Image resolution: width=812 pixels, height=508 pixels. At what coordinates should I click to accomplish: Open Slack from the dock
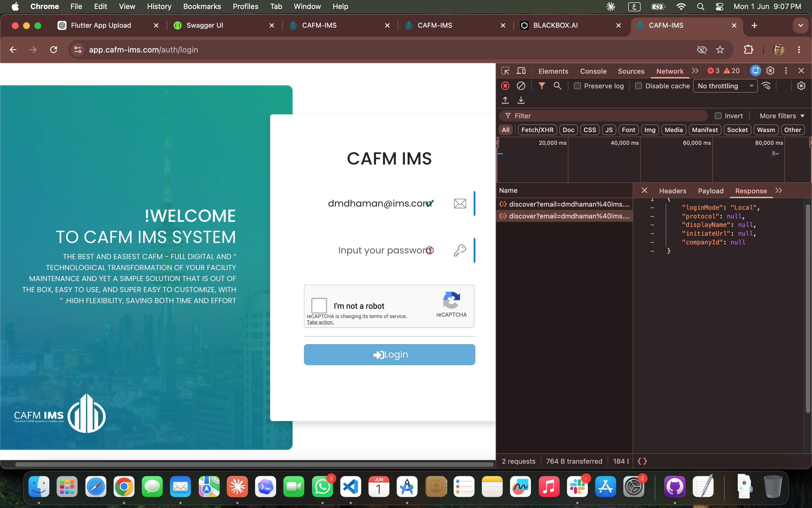pos(577,487)
